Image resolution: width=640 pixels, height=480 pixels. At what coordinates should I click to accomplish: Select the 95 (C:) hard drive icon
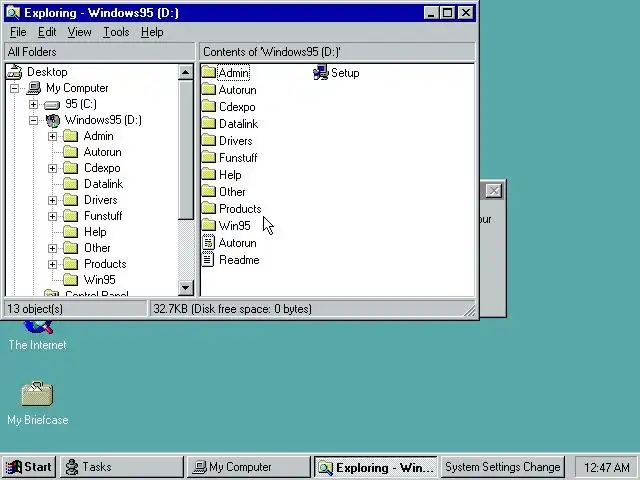pyautogui.click(x=52, y=105)
